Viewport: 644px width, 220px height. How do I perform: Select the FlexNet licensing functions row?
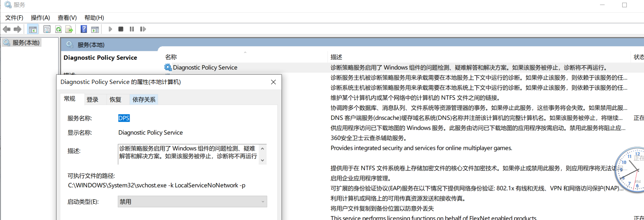click(434, 217)
